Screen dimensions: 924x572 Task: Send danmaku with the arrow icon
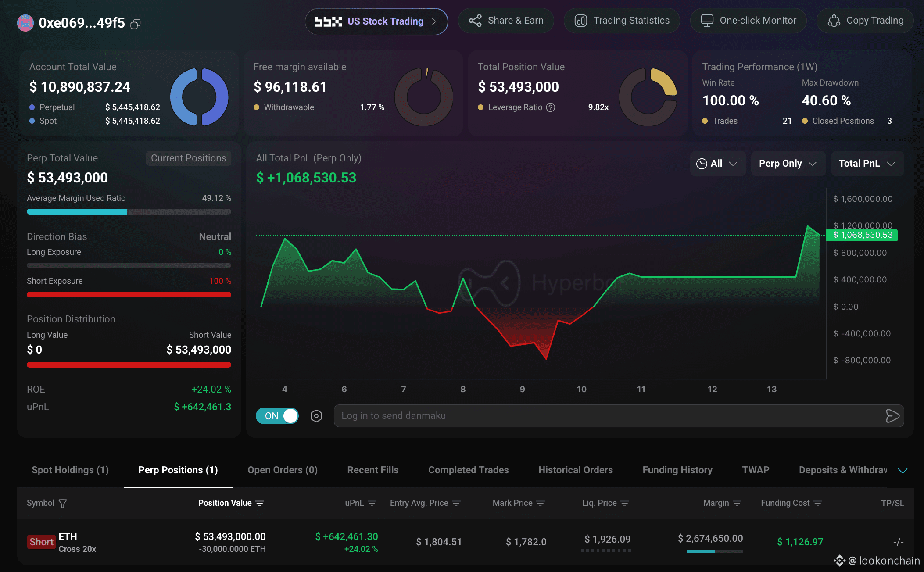click(x=892, y=416)
